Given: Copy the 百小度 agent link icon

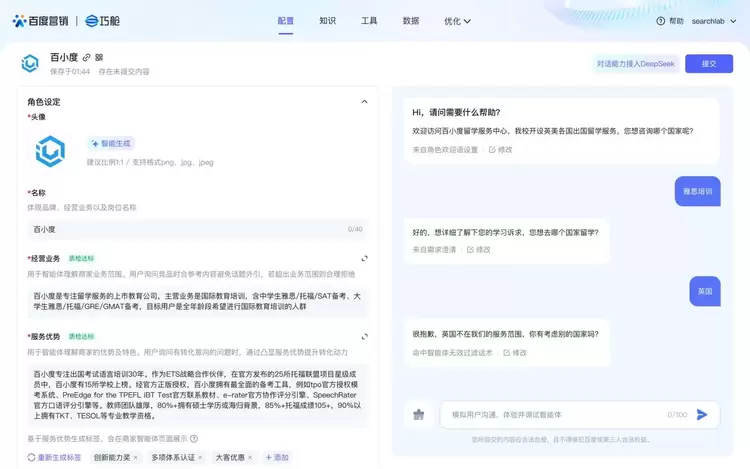Looking at the screenshot, I should point(86,58).
